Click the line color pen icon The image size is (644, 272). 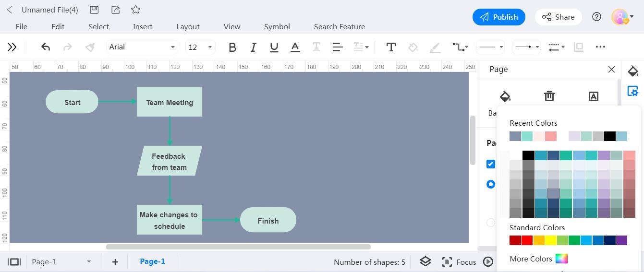(x=435, y=47)
